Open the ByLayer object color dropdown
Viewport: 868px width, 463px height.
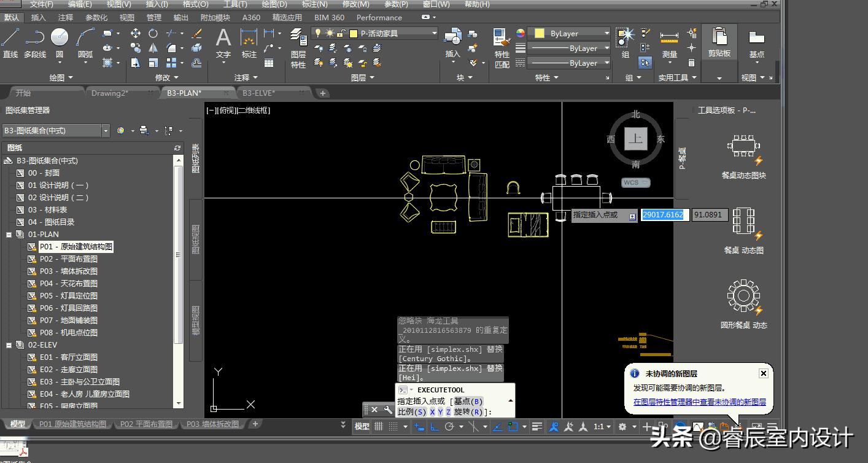click(x=606, y=33)
